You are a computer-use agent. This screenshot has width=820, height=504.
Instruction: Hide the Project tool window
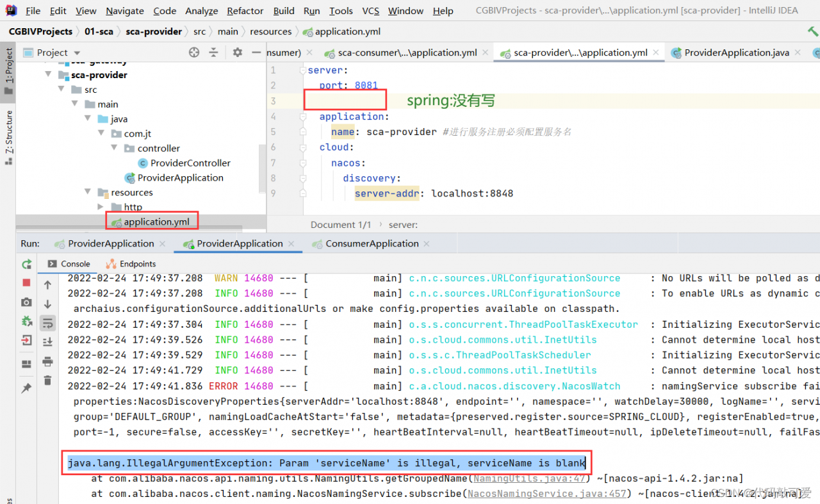click(x=256, y=53)
